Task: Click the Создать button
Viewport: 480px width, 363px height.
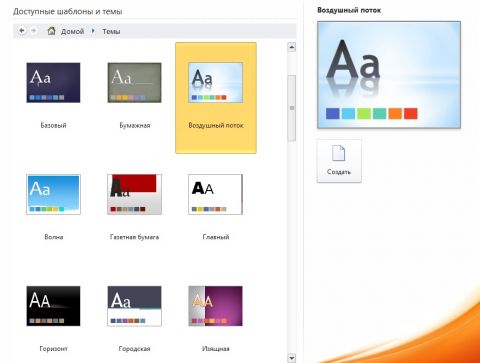Action: 339,161
